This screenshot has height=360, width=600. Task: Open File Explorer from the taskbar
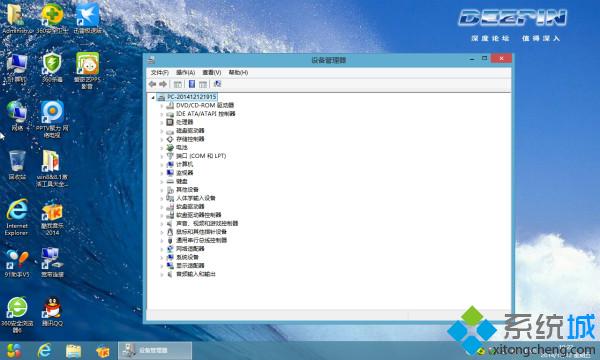pyautogui.click(x=73, y=350)
